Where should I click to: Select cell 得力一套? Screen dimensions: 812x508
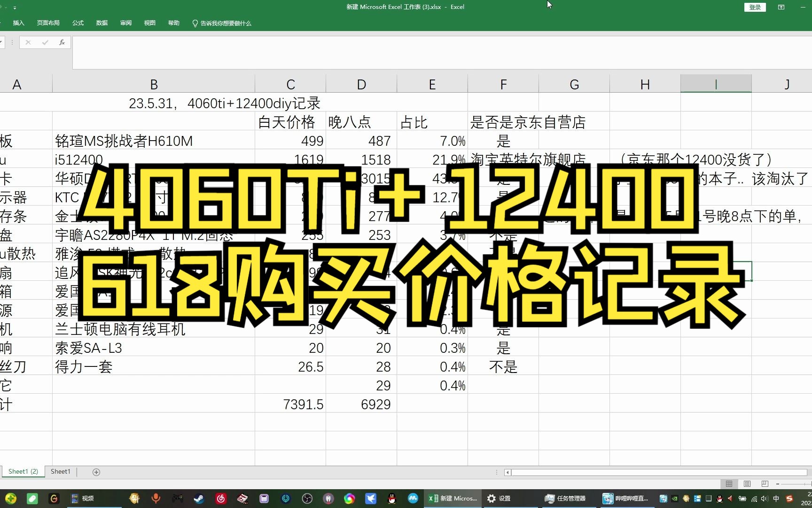point(154,366)
